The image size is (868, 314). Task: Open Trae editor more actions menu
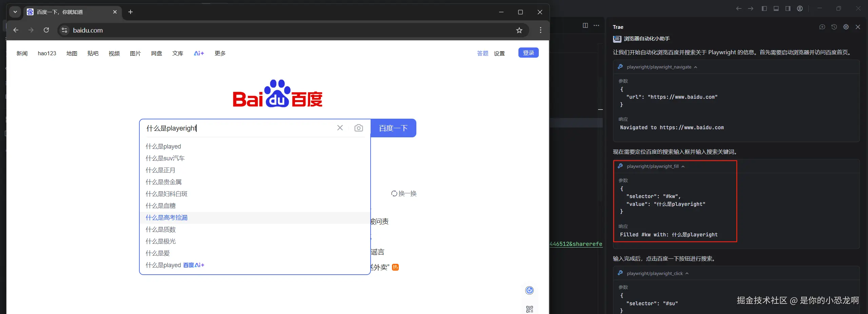coord(596,25)
